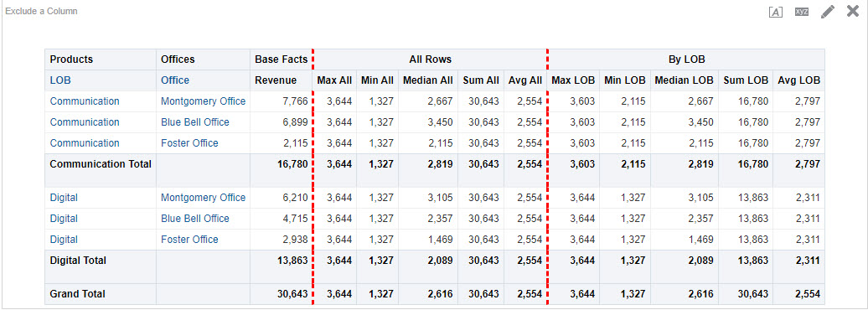Select the Avg LOB column header
This screenshot has height=310, width=868.
[798, 80]
